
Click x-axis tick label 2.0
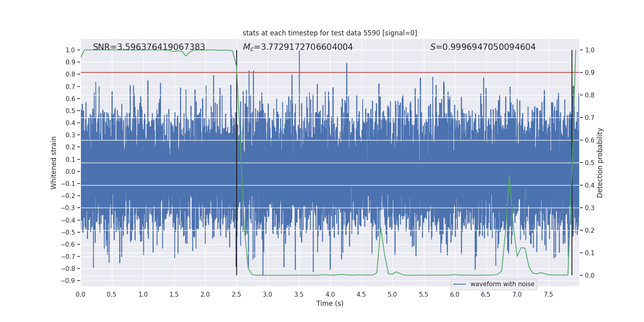205,294
